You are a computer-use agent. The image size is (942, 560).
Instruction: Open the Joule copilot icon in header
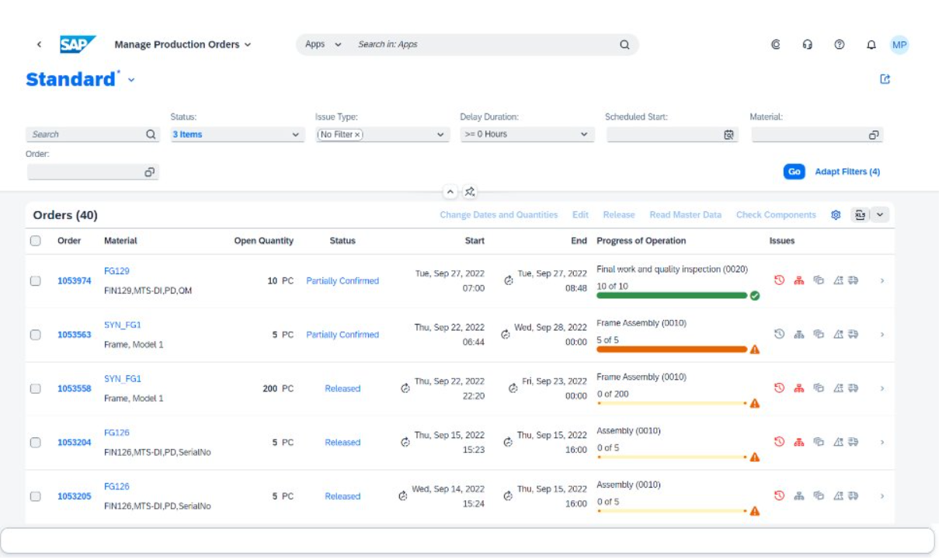click(775, 45)
